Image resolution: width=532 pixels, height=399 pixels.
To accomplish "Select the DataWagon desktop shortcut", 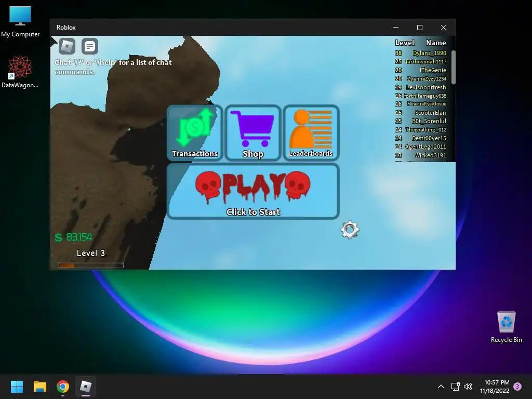I will pos(20,72).
